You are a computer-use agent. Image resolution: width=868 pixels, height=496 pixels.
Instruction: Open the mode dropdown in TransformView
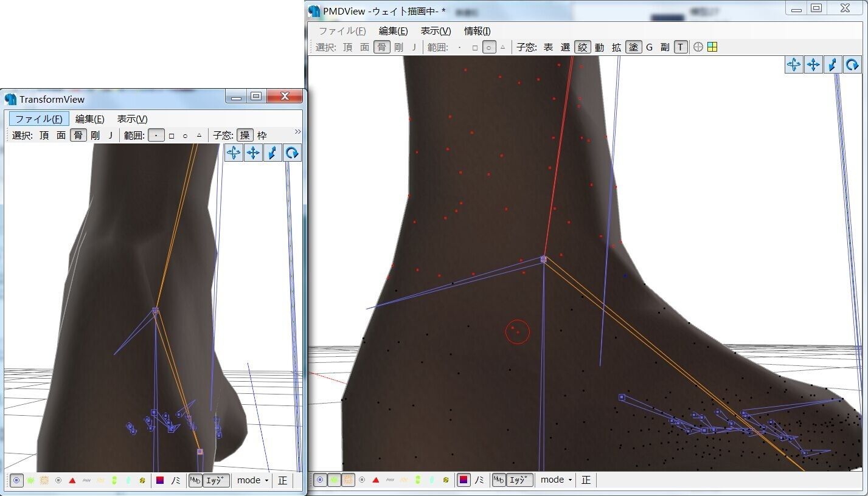point(252,480)
